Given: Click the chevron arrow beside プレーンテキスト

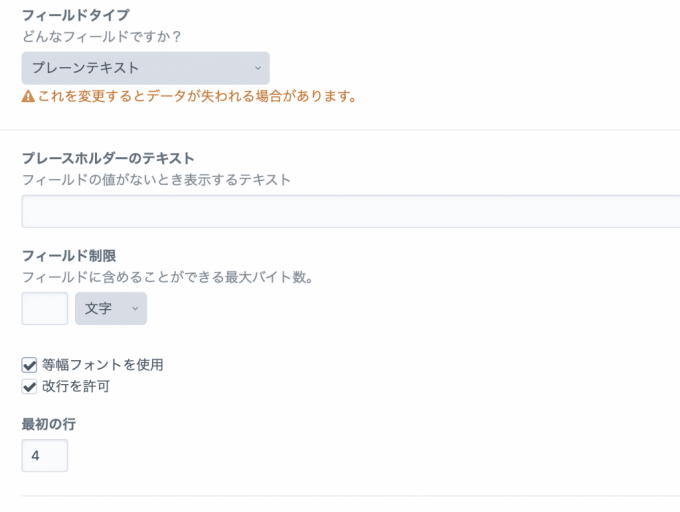Looking at the screenshot, I should click(257, 68).
